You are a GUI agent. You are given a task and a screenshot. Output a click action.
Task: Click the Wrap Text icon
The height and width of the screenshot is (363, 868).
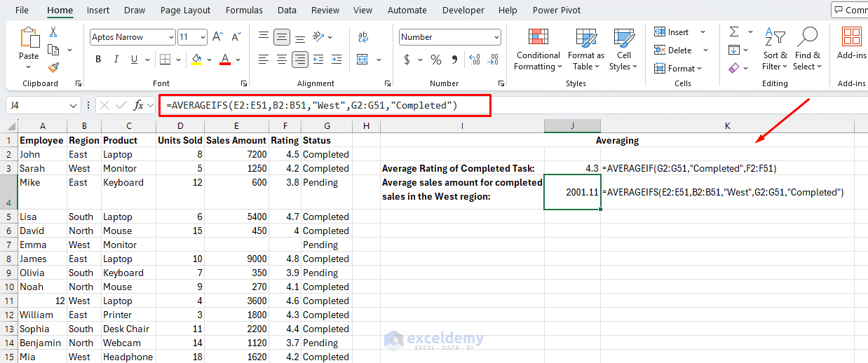coord(363,37)
